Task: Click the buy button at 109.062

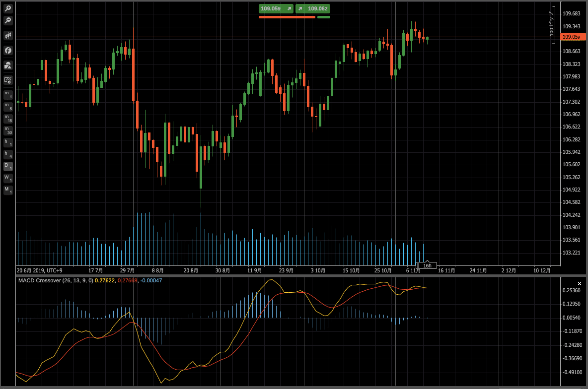Action: pyautogui.click(x=313, y=8)
